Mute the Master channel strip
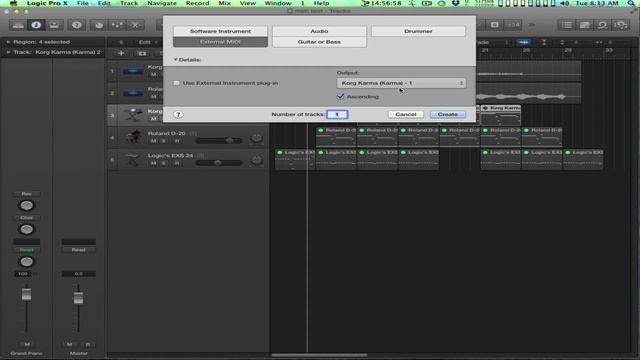This screenshot has width=640, height=360. [69, 344]
